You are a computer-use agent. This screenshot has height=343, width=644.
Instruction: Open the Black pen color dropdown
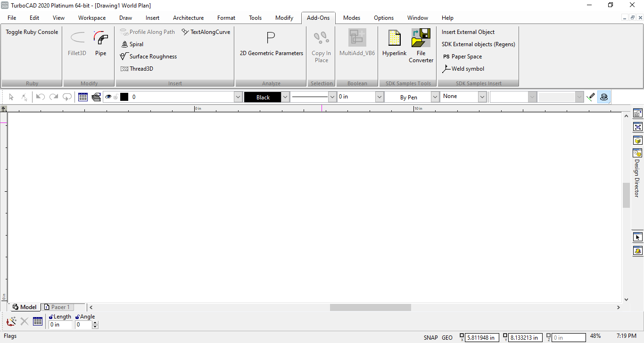click(x=285, y=97)
